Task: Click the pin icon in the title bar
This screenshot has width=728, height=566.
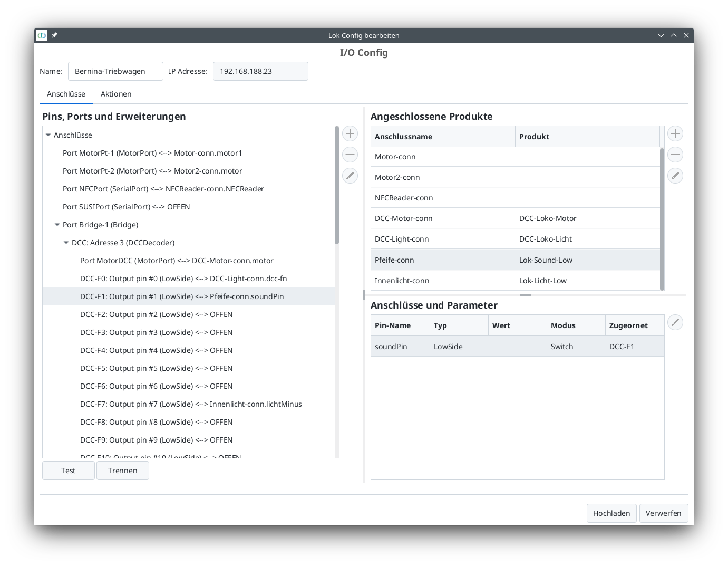Action: 54,35
